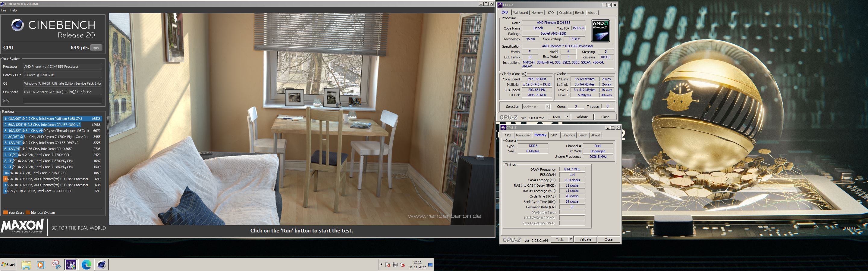
Task: Switch to CPU-Z via taskbar icon
Action: tap(71, 265)
